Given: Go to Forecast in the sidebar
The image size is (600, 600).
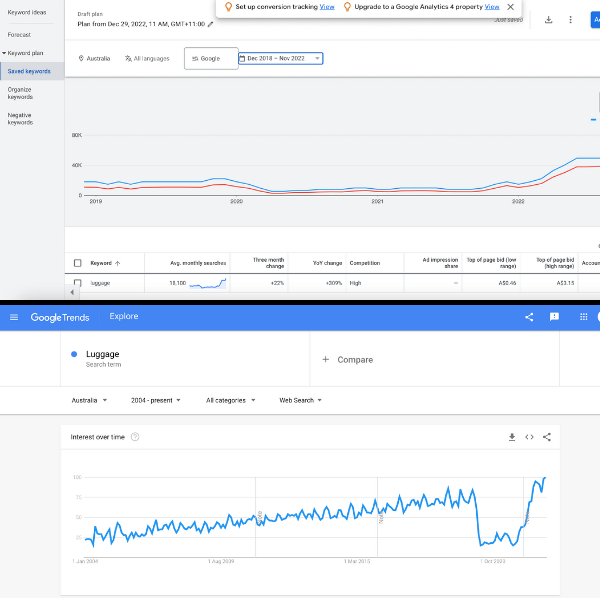Looking at the screenshot, I should (19, 35).
